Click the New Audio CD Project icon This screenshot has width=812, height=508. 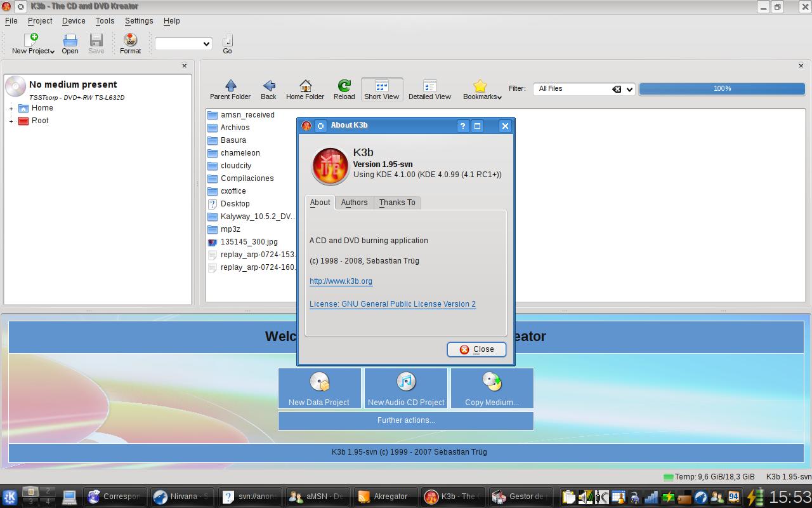click(406, 382)
